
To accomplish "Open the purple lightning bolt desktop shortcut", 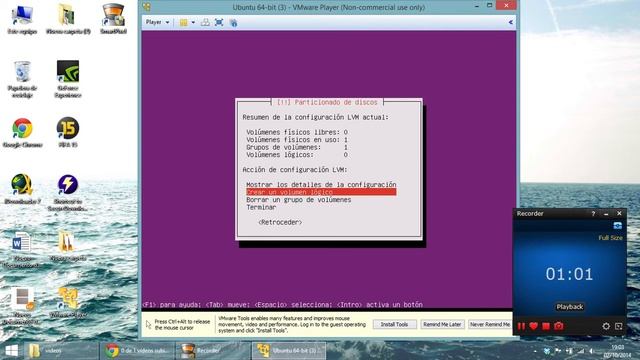I will click(68, 192).
